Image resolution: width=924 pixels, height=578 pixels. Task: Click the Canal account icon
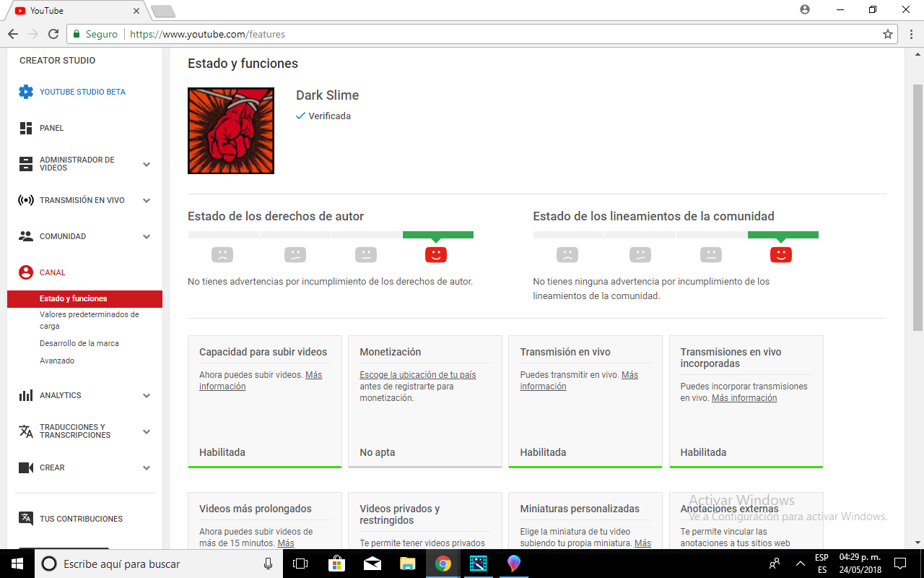tap(26, 272)
